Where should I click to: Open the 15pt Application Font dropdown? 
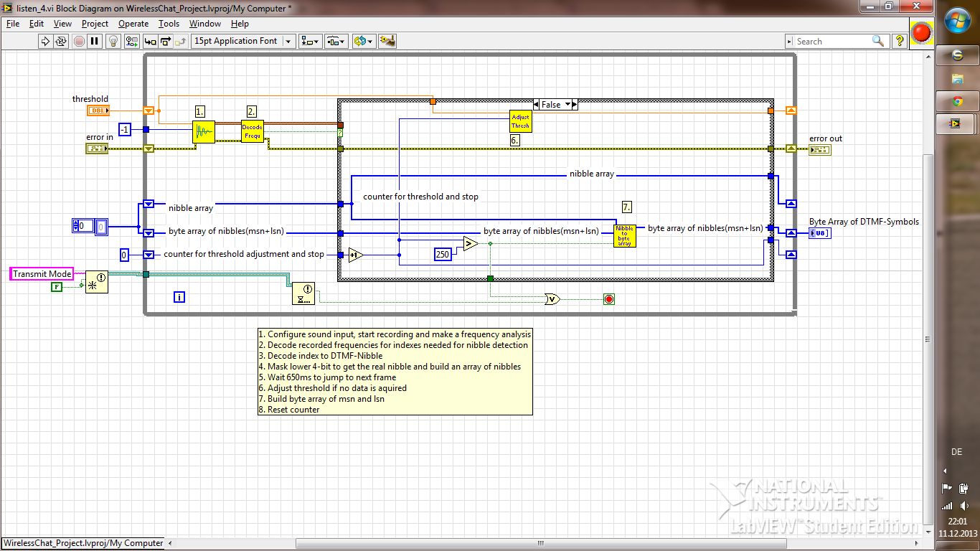click(243, 41)
